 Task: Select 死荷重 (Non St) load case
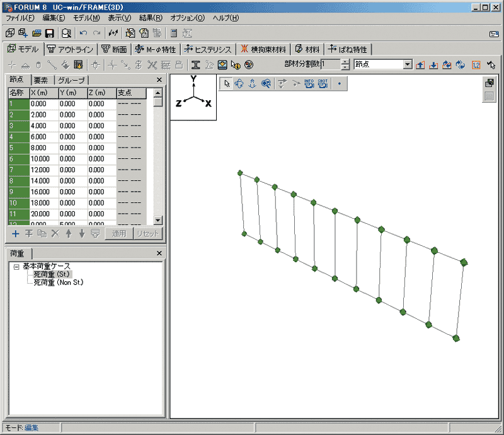click(x=58, y=282)
